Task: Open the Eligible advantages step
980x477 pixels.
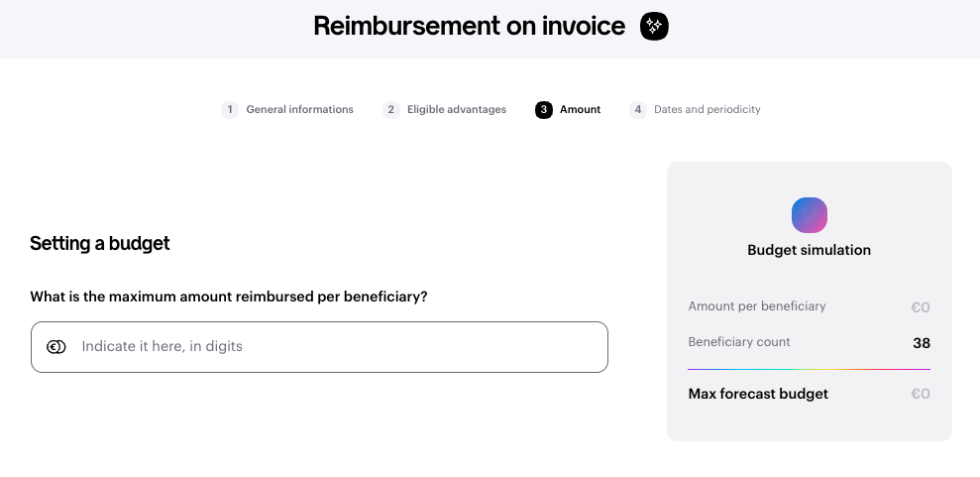Action: coord(456,110)
